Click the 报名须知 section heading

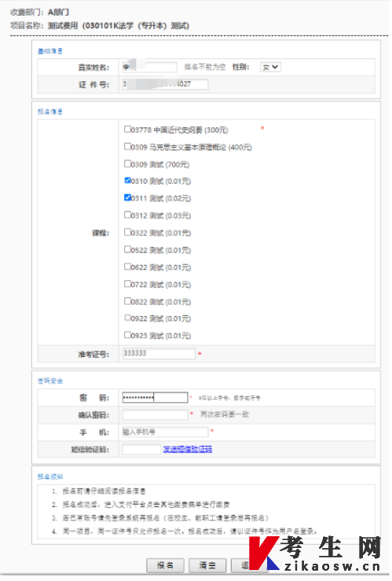pyautogui.click(x=50, y=476)
